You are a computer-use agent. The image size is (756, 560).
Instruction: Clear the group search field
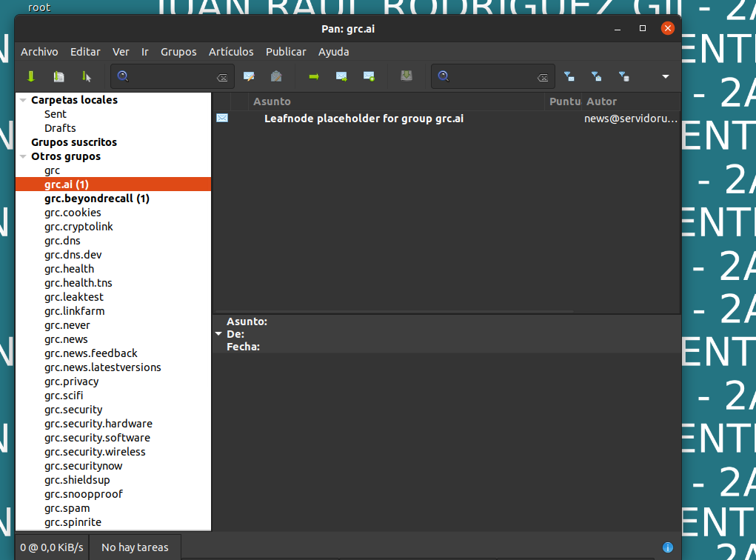coord(222,77)
